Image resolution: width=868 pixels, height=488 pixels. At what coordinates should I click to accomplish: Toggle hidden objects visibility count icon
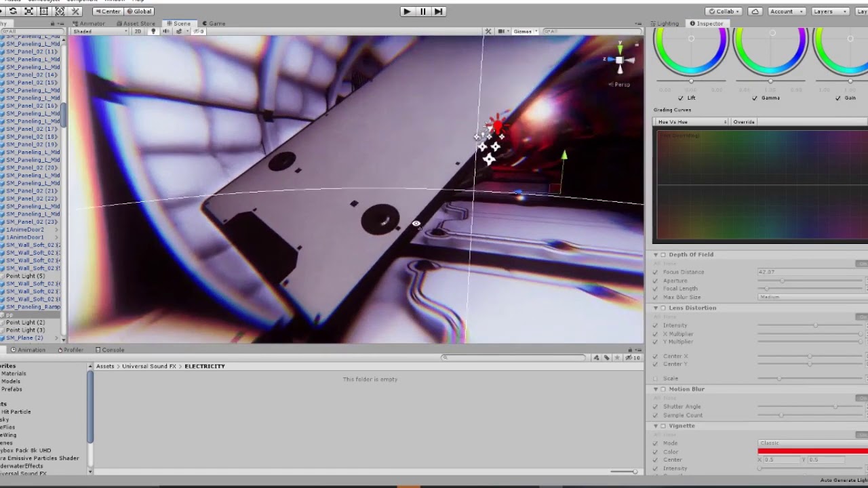(199, 31)
